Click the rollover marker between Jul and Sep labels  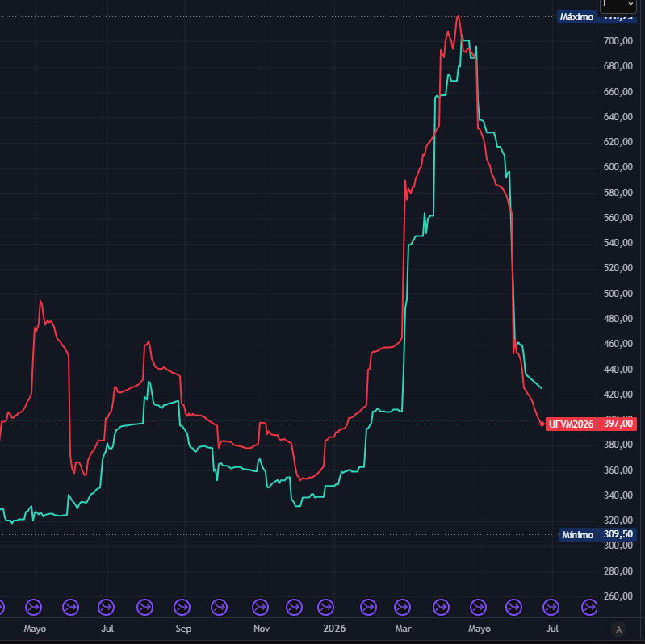(144, 607)
